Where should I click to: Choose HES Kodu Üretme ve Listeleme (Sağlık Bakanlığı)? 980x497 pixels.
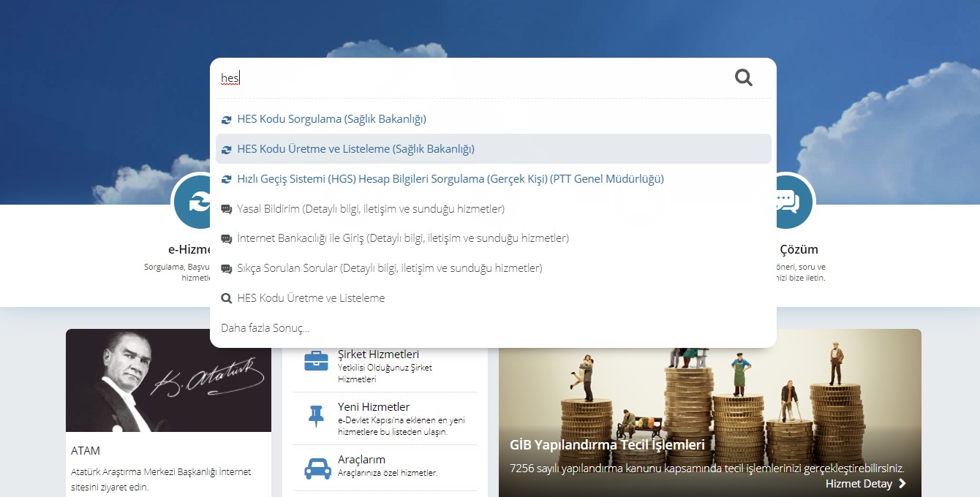pos(355,148)
